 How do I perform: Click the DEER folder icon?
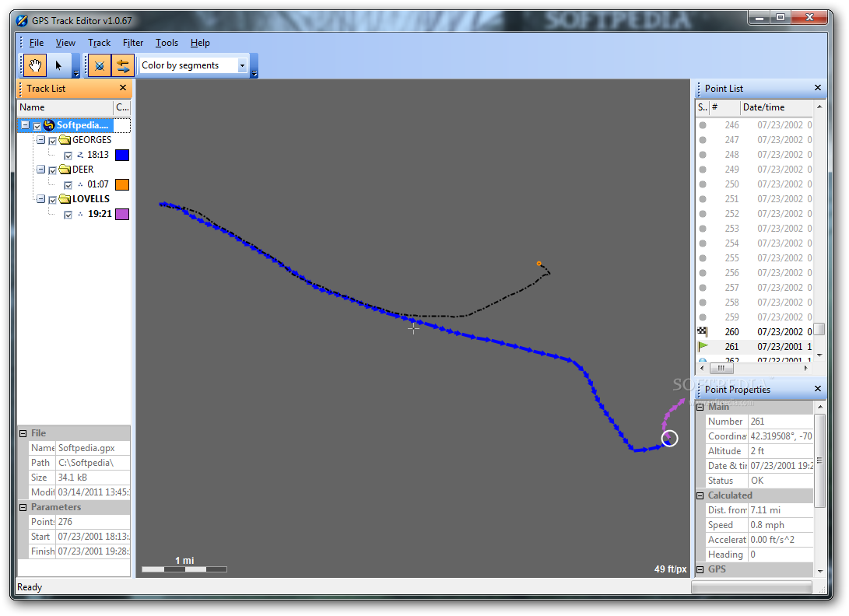65,170
